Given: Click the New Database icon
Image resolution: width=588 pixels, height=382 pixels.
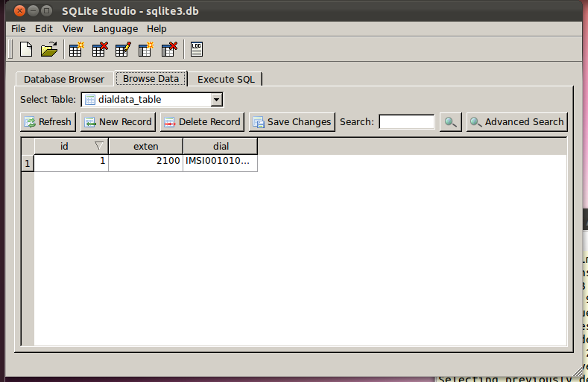Looking at the screenshot, I should tap(26, 50).
